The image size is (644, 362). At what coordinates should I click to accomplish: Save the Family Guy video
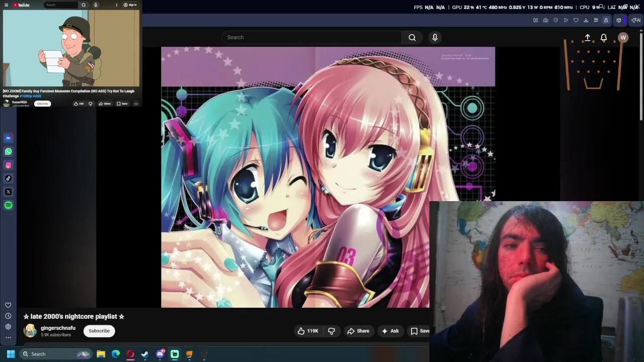(x=122, y=104)
